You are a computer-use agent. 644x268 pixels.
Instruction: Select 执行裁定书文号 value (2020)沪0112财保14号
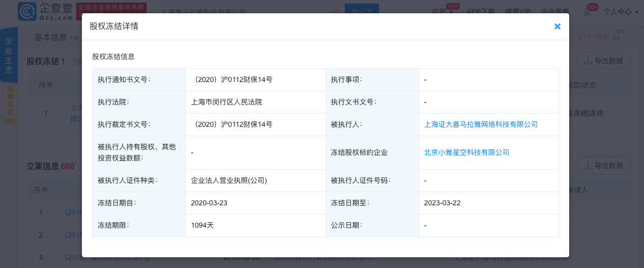[231, 124]
